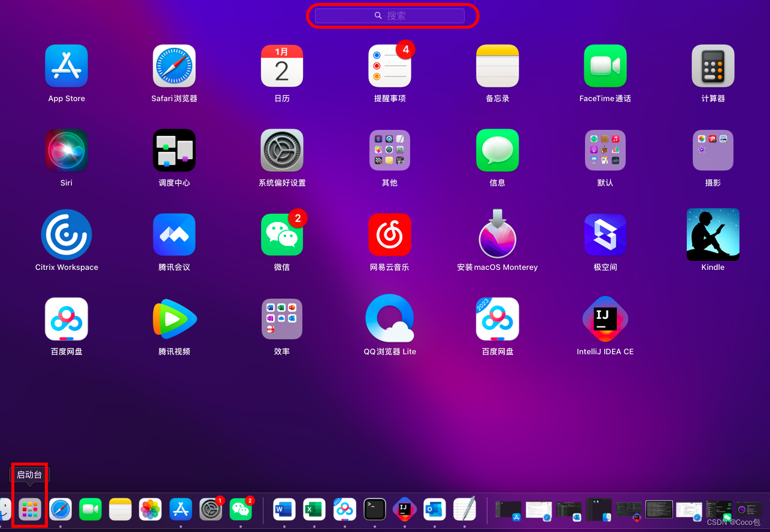This screenshot has width=770, height=532.
Task: Click the 启动台 Launchpad icon in the Dock
Action: click(x=30, y=509)
